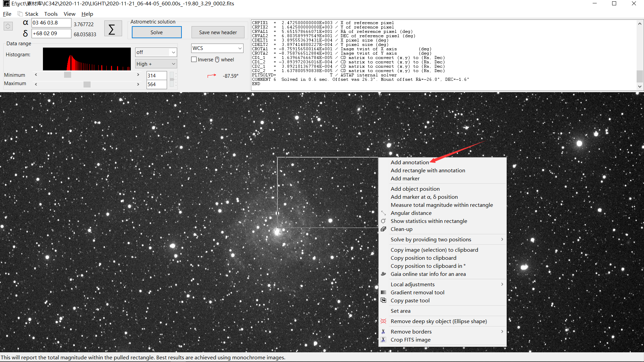
Task: Click the Angular distance ruler icon
Action: pos(383,213)
